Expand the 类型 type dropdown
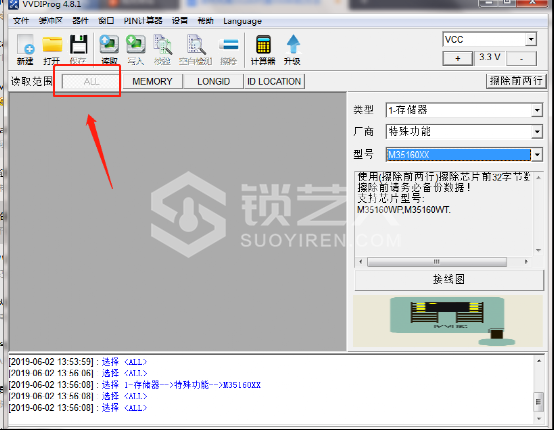554x430 pixels. pos(537,110)
